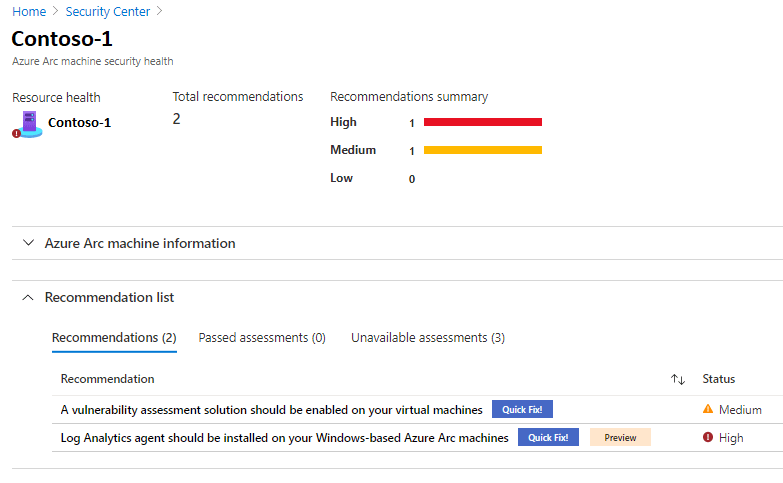The image size is (783, 483).
Task: Click the breadcrumb chevron after Home
Action: click(55, 11)
